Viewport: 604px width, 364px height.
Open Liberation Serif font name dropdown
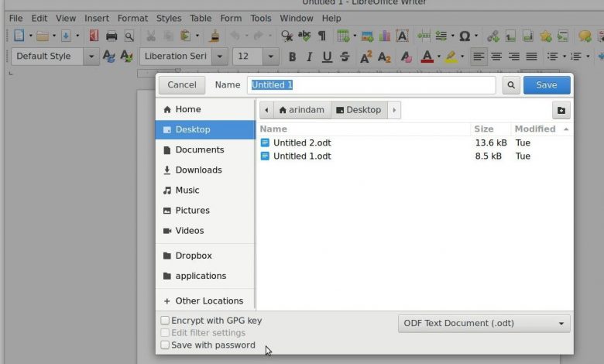coord(220,57)
